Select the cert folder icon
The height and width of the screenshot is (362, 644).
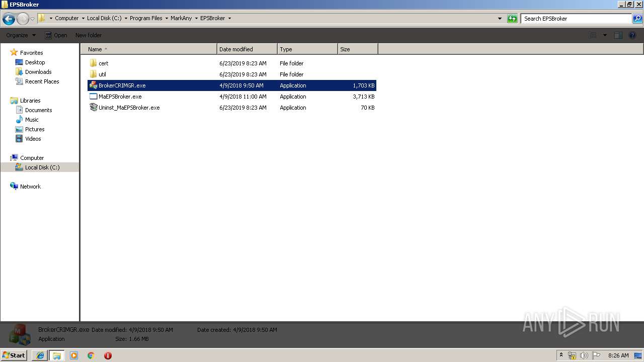[93, 63]
